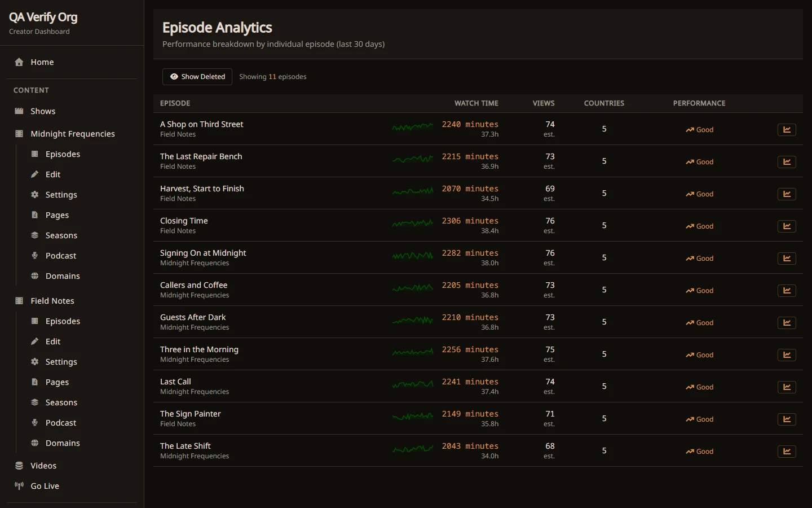Select episode title 'Harvest, Start to Finish'
812x508 pixels.
pos(202,189)
